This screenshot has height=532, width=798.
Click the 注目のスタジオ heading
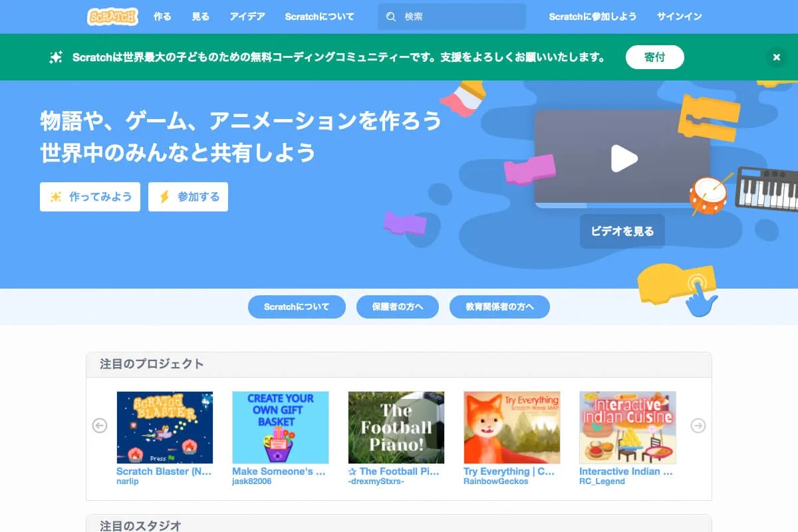(x=140, y=525)
